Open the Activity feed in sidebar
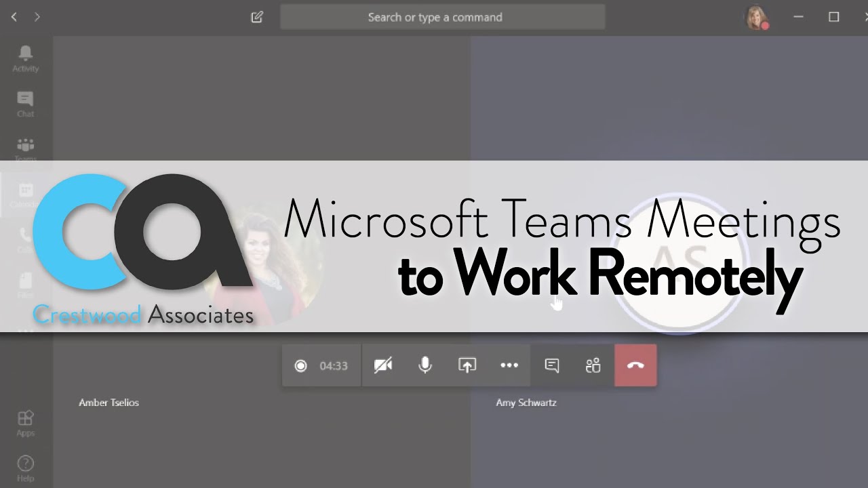 pos(25,58)
